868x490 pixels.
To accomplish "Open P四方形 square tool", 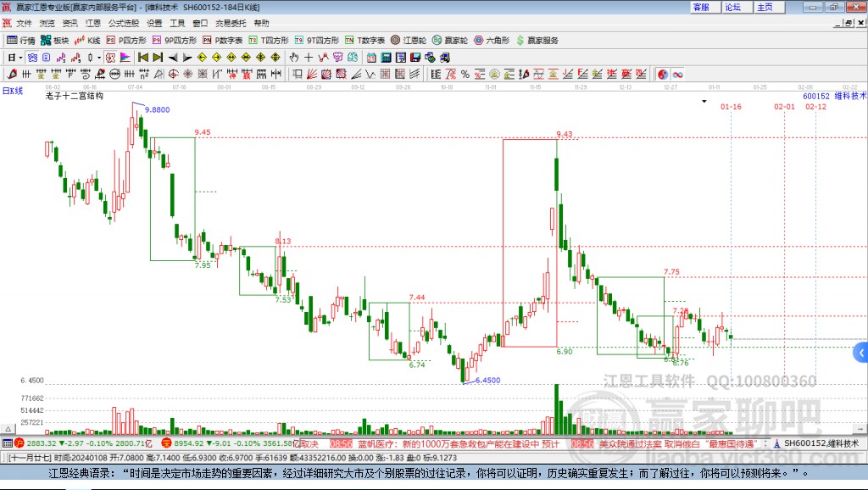I will (126, 41).
